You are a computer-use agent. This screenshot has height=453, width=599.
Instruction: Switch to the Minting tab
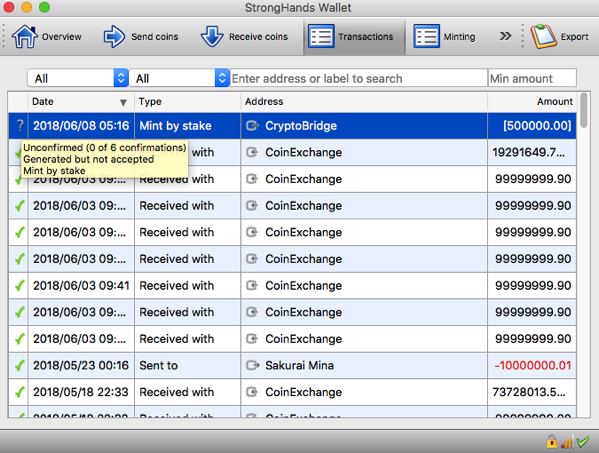coord(445,37)
